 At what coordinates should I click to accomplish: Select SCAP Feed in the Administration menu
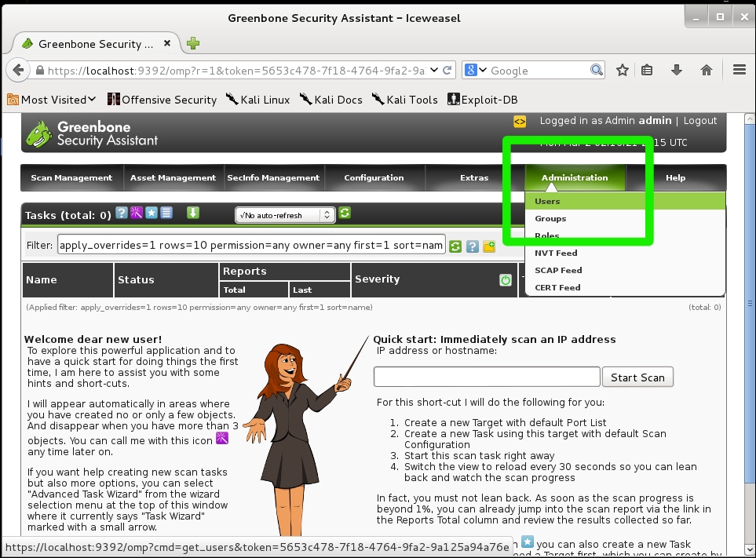click(625, 270)
